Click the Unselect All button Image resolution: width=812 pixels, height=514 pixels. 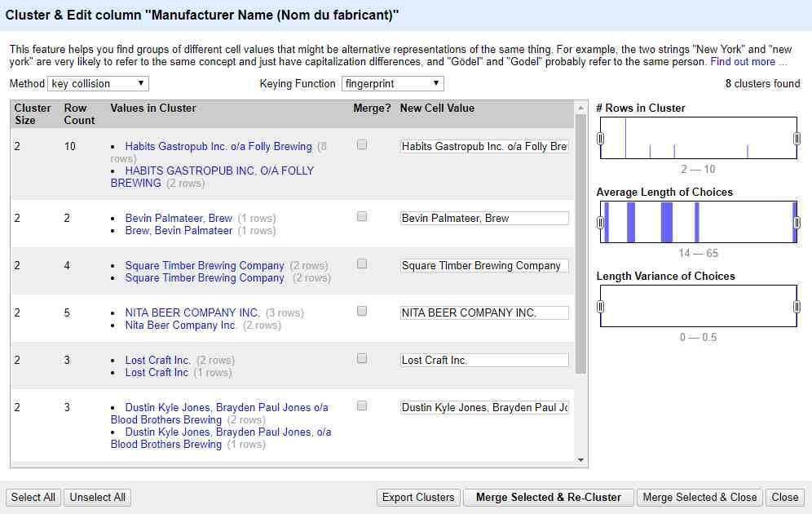pyautogui.click(x=97, y=497)
